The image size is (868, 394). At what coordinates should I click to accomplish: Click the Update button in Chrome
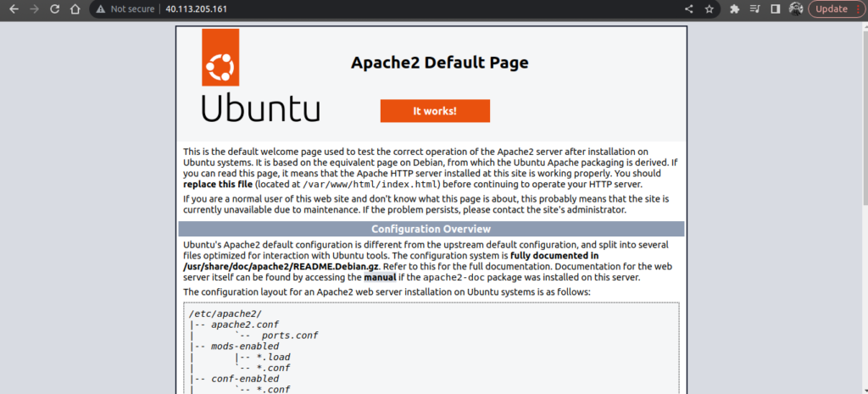tap(832, 9)
